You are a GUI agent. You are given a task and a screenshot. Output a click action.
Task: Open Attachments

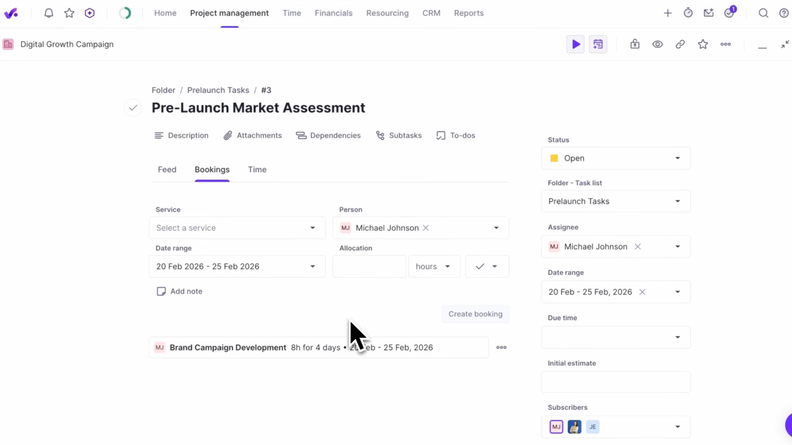pos(253,135)
